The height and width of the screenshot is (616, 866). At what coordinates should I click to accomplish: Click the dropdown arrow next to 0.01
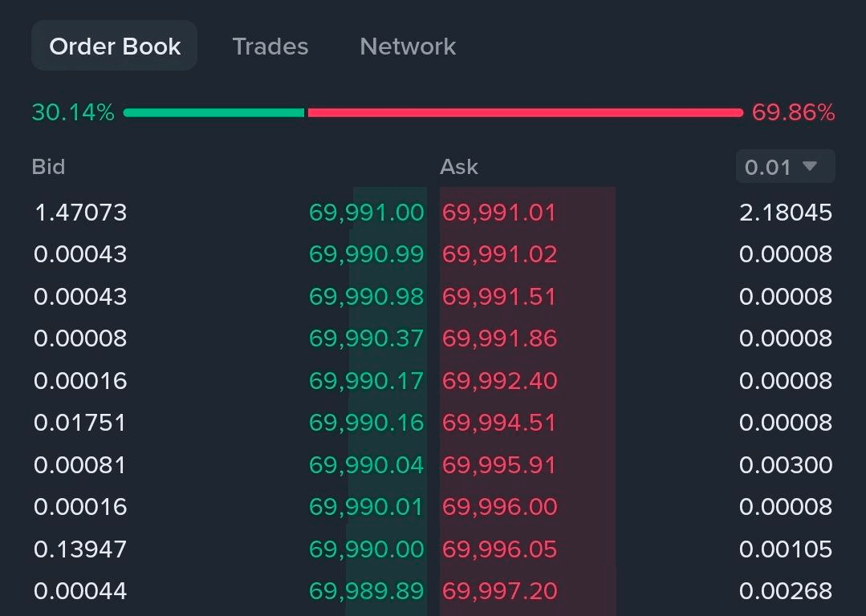pos(810,166)
